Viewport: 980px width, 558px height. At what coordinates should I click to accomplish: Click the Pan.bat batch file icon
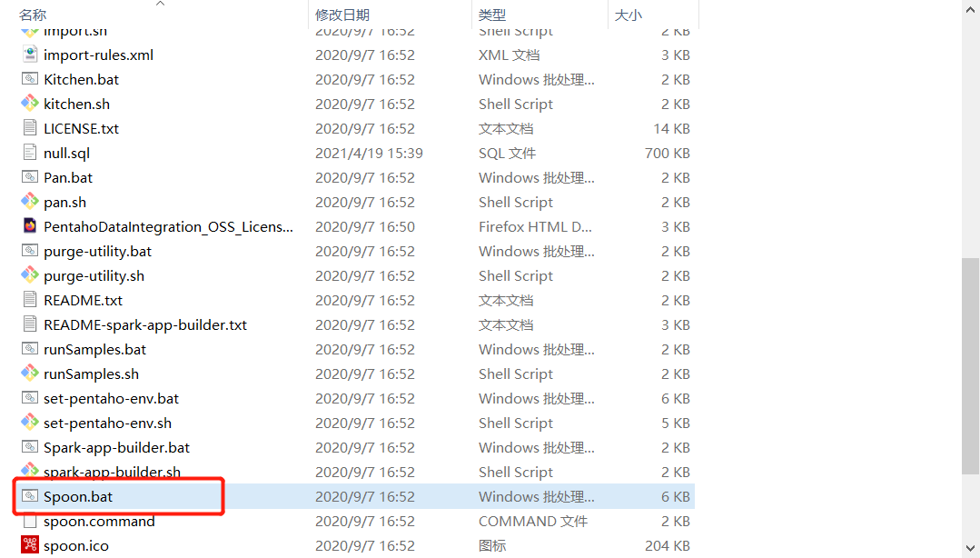[x=29, y=177]
